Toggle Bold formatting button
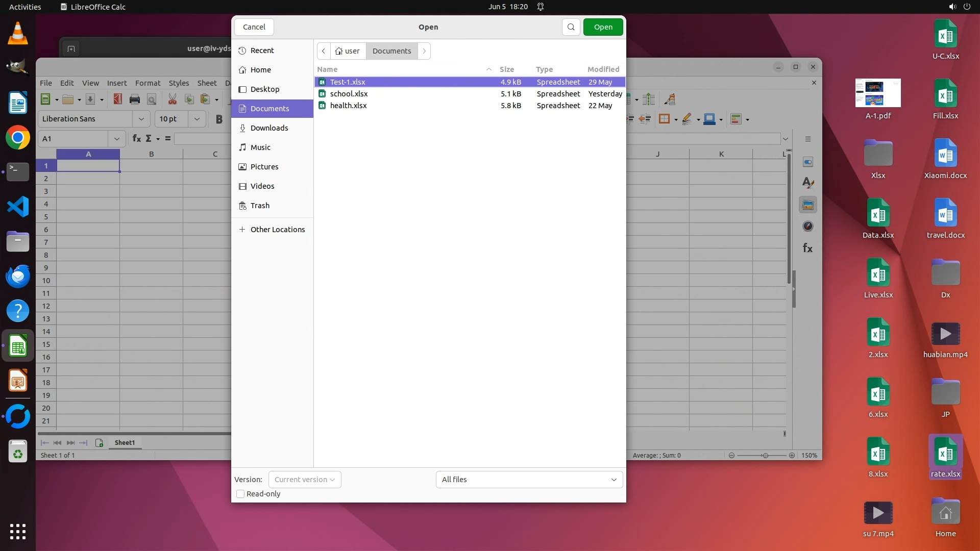 tap(219, 119)
